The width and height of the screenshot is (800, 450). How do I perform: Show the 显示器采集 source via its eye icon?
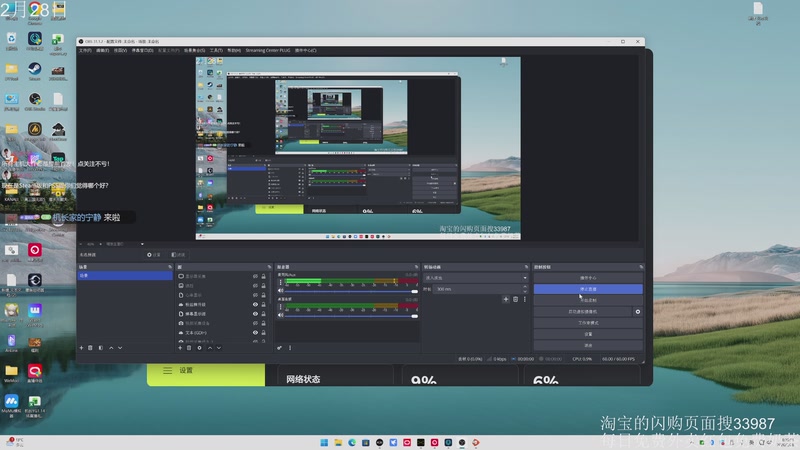point(255,277)
